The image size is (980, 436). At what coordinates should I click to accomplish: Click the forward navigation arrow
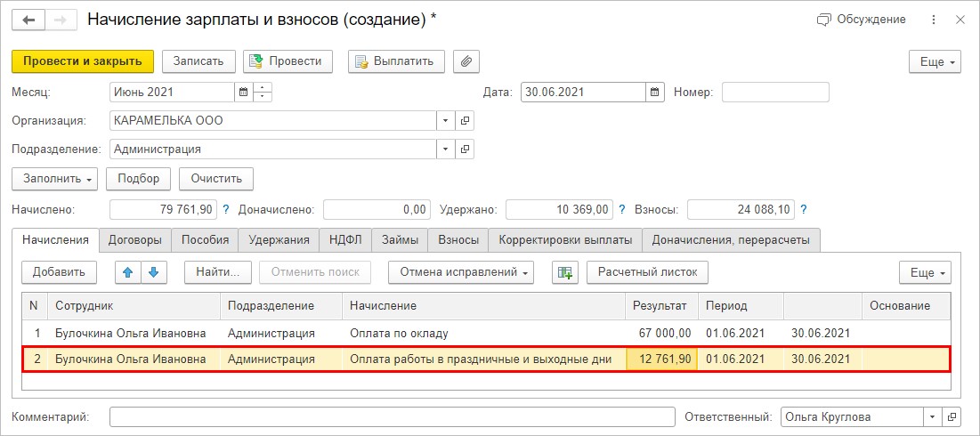pos(61,20)
